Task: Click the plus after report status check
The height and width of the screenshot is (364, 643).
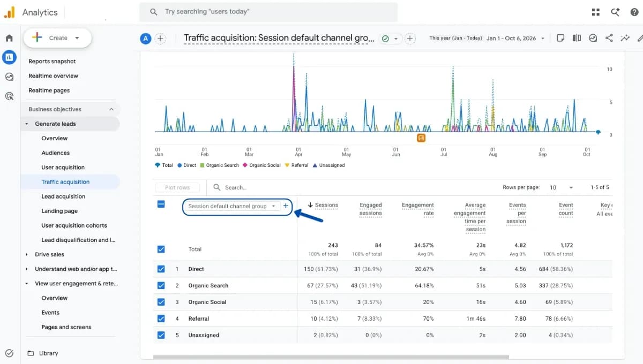Action: point(410,39)
